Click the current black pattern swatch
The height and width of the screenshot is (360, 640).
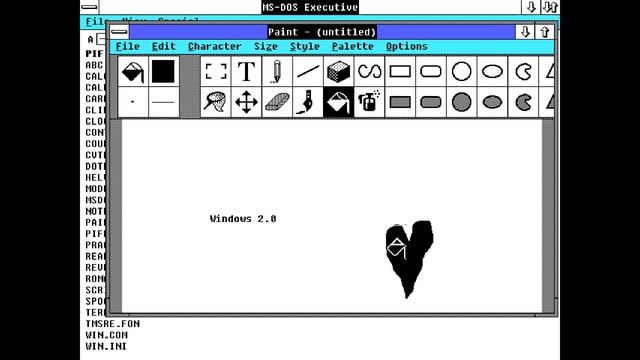click(x=163, y=71)
